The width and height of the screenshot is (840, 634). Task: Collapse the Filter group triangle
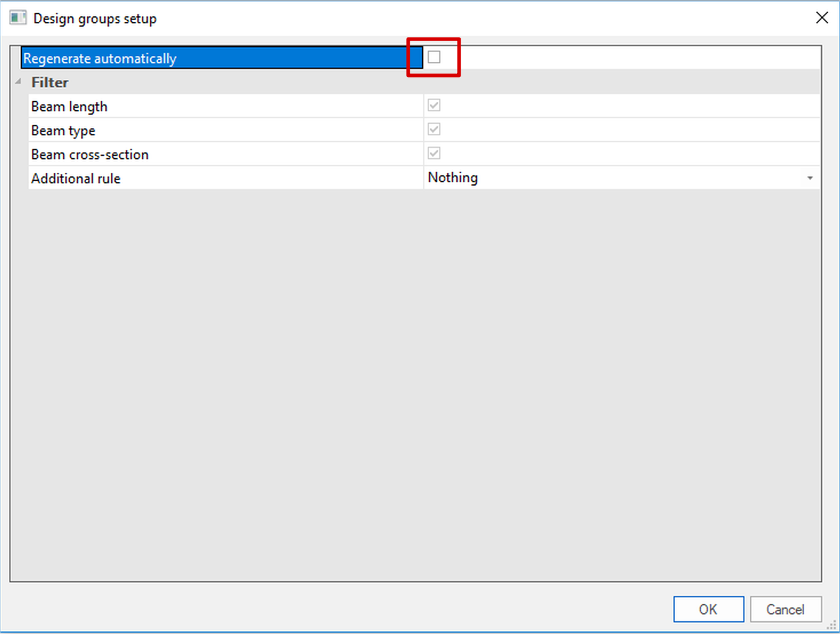pyautogui.click(x=18, y=82)
